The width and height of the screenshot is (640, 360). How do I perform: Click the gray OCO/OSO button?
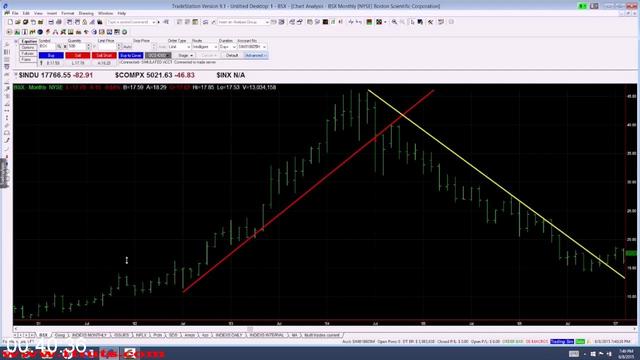click(158, 55)
